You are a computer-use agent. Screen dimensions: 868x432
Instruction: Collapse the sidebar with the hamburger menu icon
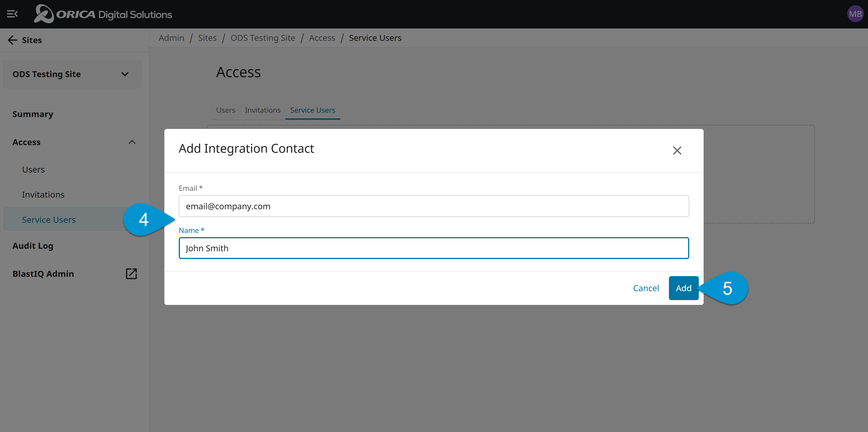pyautogui.click(x=13, y=14)
